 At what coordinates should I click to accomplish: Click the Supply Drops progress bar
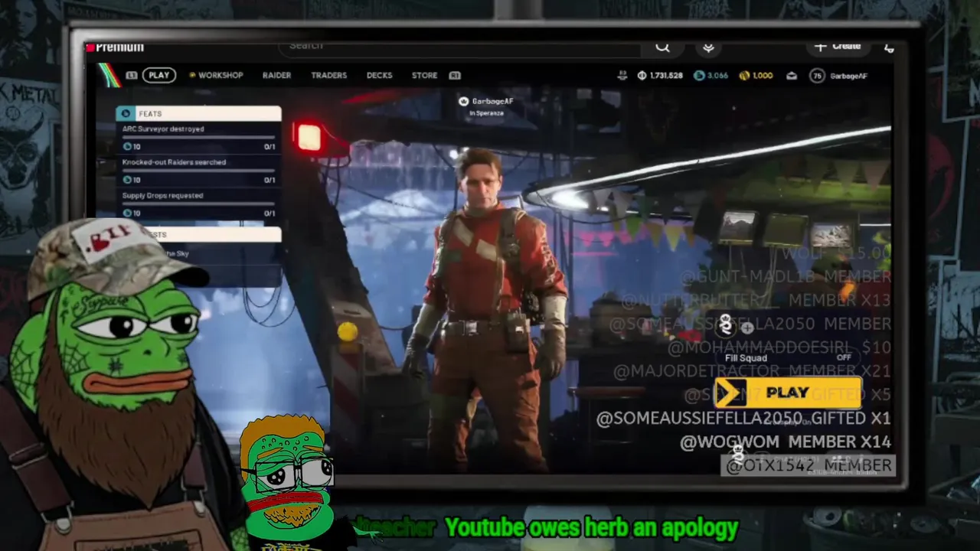point(198,204)
